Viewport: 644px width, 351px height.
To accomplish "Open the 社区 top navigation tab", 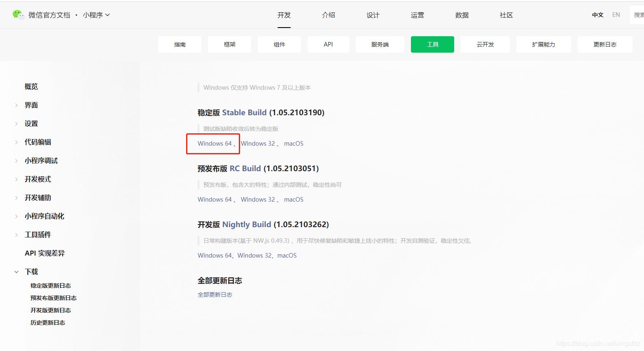I will (506, 15).
